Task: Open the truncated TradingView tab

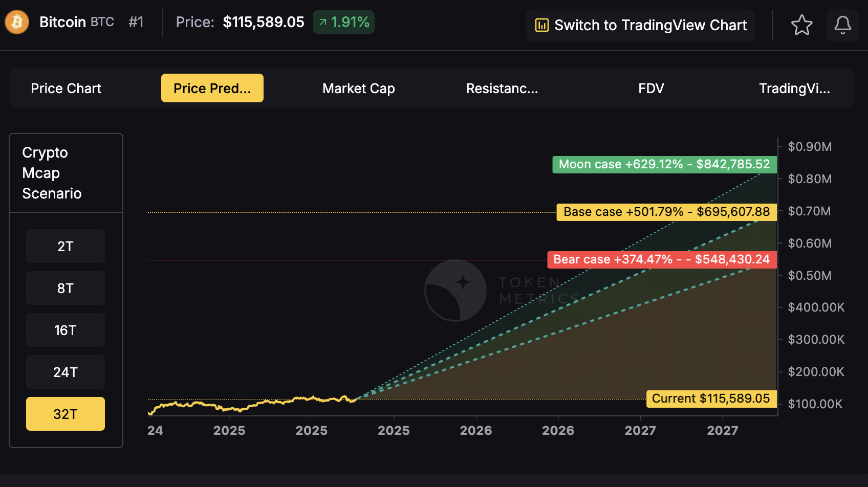Action: [x=795, y=88]
